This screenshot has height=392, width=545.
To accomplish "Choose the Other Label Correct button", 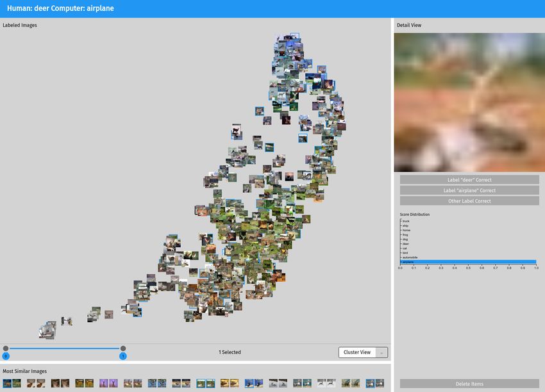I will point(469,200).
